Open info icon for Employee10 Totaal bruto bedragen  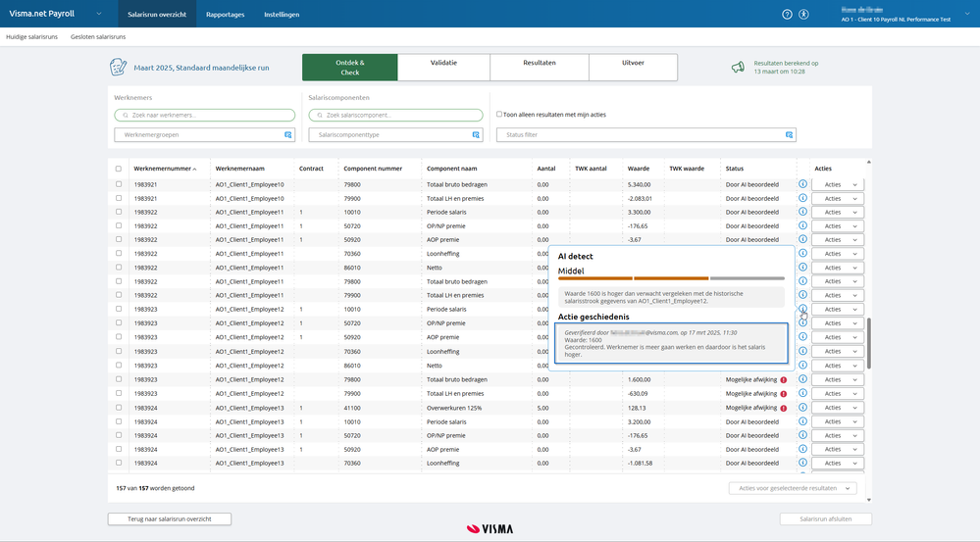click(x=802, y=184)
